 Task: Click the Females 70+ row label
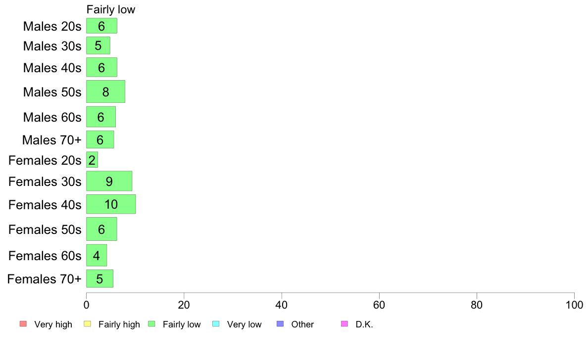(44, 279)
